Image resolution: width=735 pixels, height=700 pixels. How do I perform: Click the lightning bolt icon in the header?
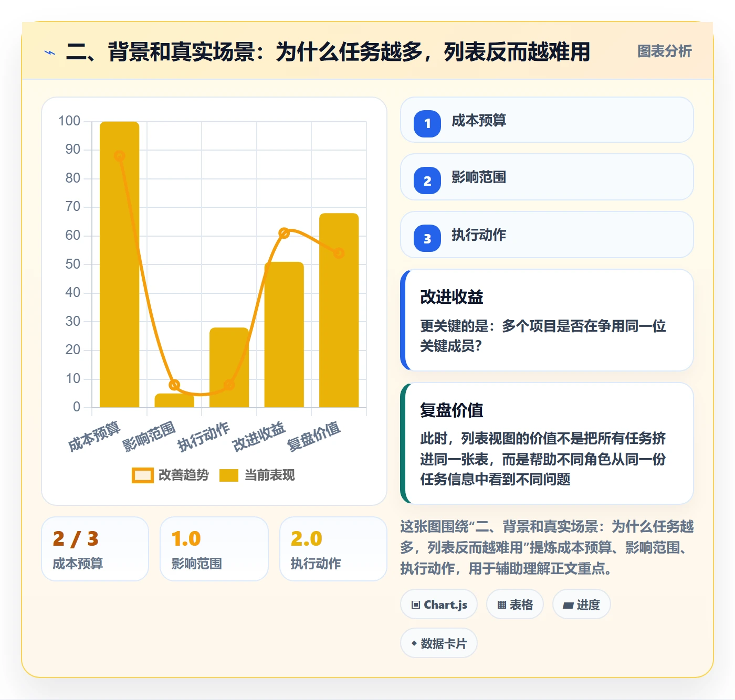click(50, 52)
